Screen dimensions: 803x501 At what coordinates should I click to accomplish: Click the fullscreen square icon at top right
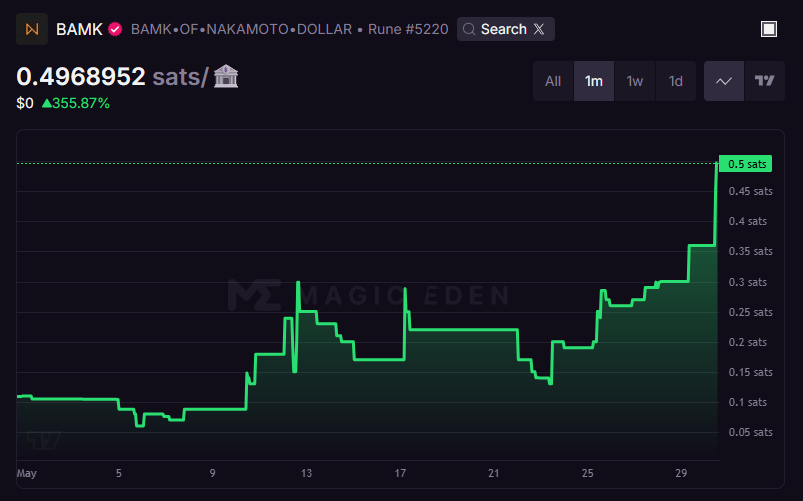point(769,29)
